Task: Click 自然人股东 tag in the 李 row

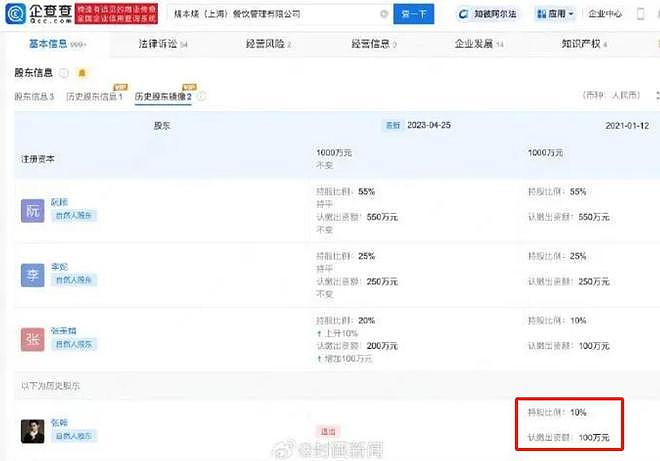Action: [x=74, y=280]
